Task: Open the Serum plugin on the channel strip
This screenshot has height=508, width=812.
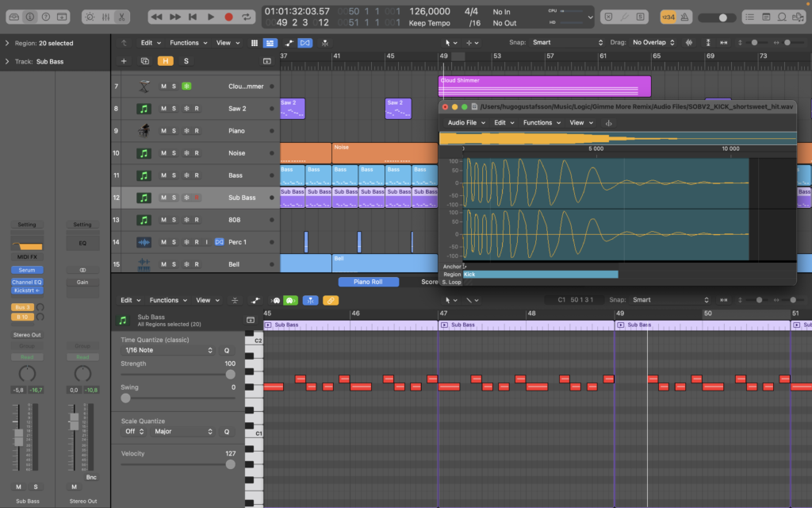Action: click(27, 270)
